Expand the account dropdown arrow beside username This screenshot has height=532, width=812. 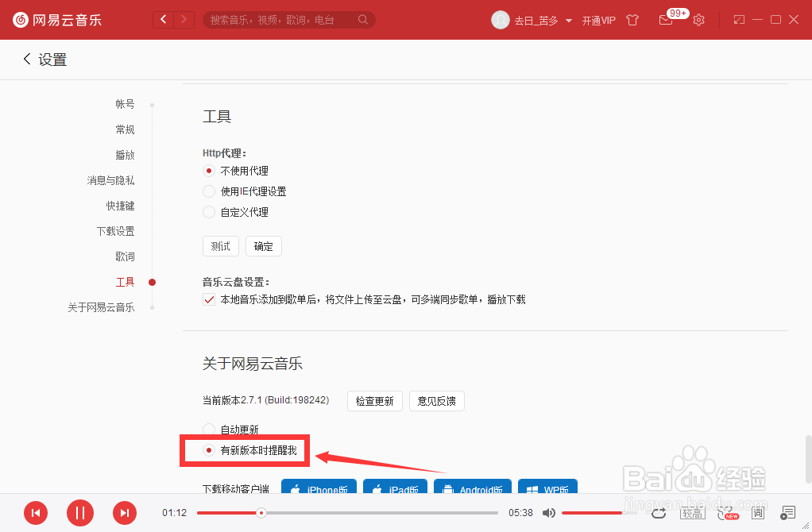[569, 21]
